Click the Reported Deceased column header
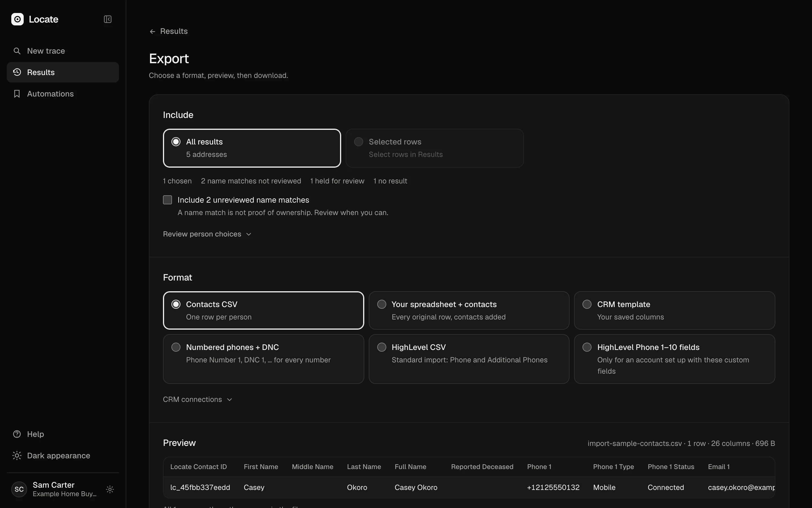The height and width of the screenshot is (508, 812). (482, 467)
